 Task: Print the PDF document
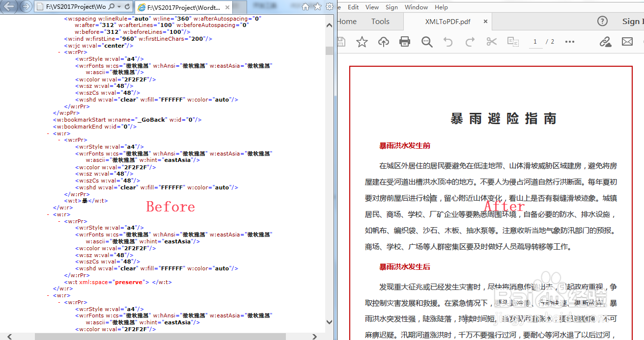coord(405,42)
